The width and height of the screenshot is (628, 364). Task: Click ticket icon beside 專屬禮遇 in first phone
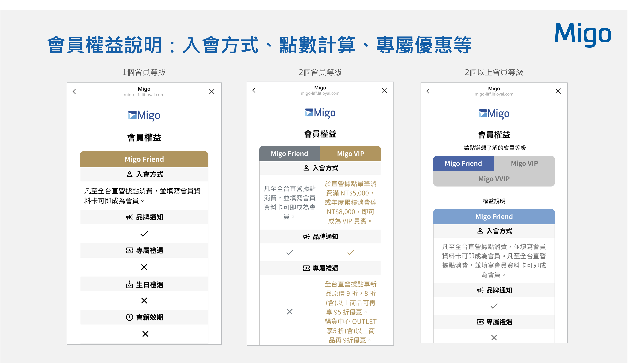[x=129, y=250]
